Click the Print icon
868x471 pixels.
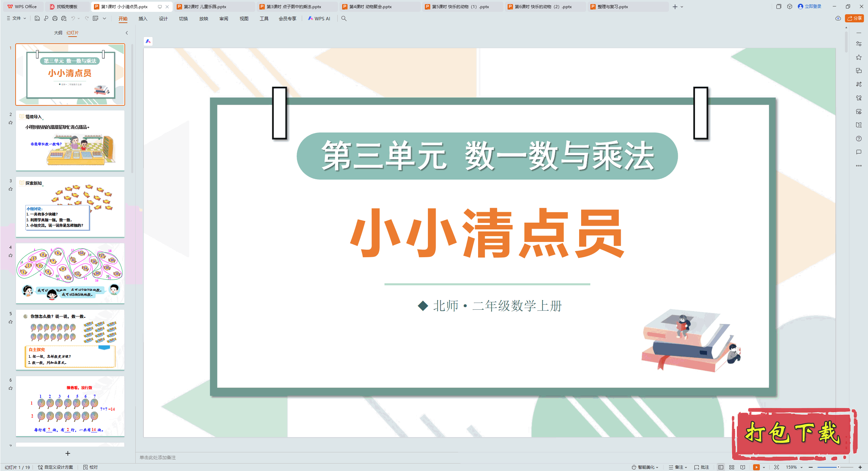coord(55,18)
